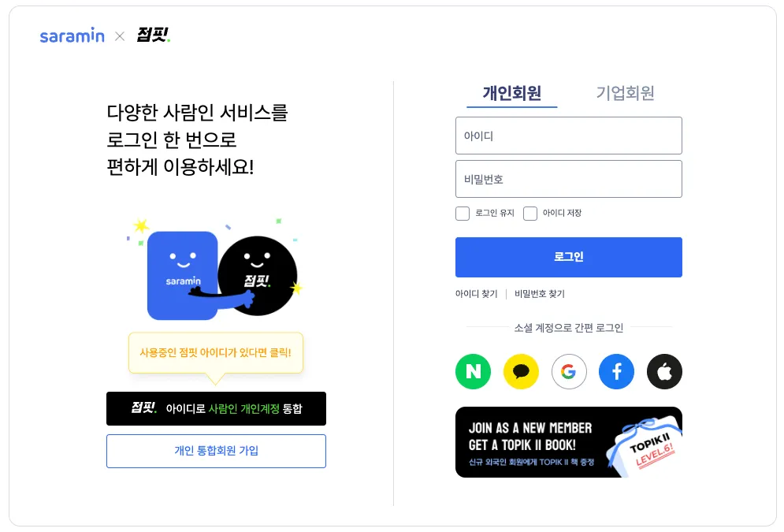784x532 pixels.
Task: Sign in with the Google icon
Action: click(x=569, y=371)
